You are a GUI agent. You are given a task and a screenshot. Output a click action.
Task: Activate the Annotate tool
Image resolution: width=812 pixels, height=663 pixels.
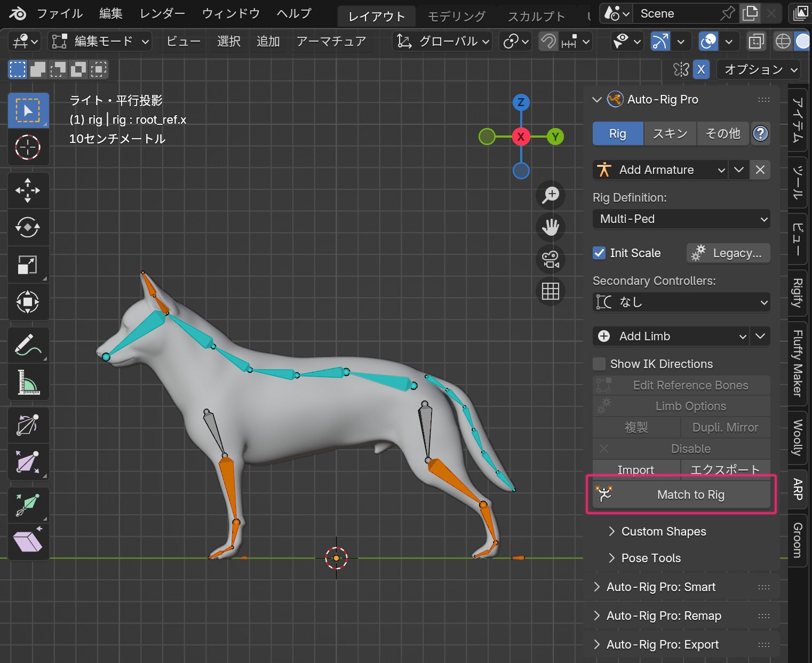pos(28,345)
